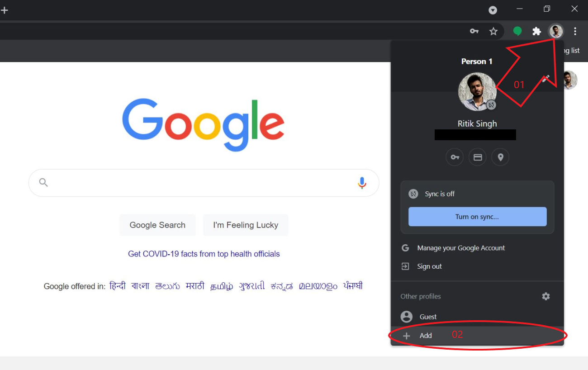This screenshot has width=588, height=370.
Task: Click the profile avatar in the Chrome toolbar
Action: [556, 31]
